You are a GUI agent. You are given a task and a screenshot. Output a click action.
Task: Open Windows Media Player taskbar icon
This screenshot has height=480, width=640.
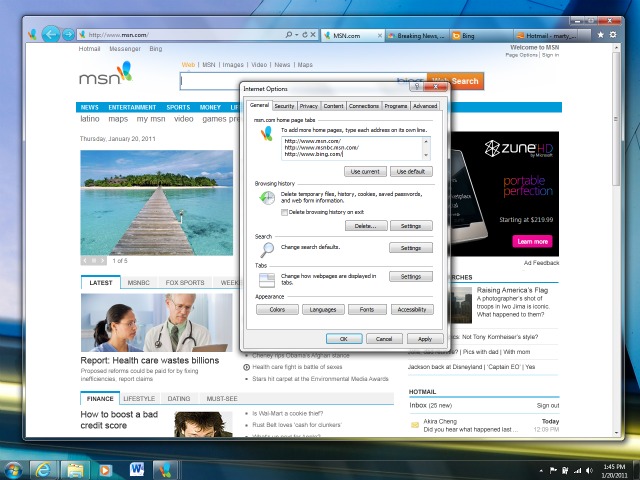(x=105, y=470)
